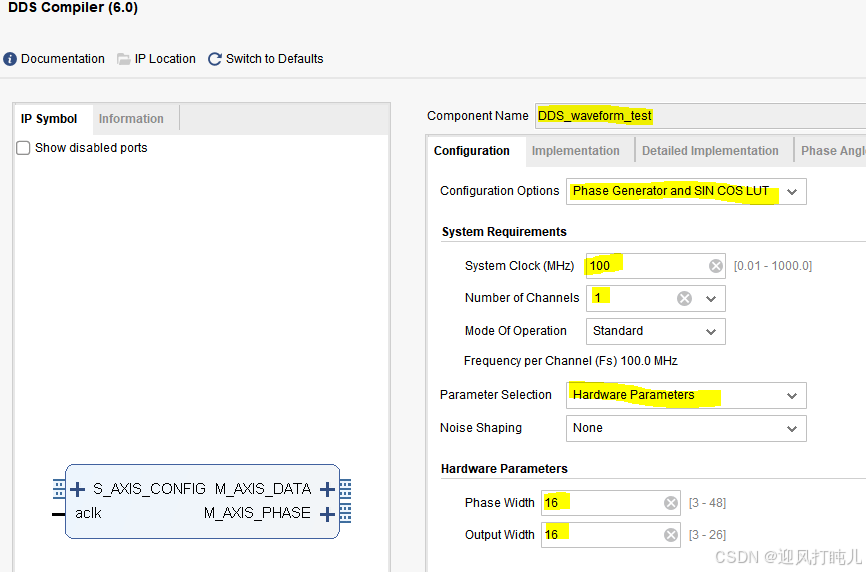Click the [0.01 - 1000.0] range hint
Screen dimensions: 866x572
773,266
